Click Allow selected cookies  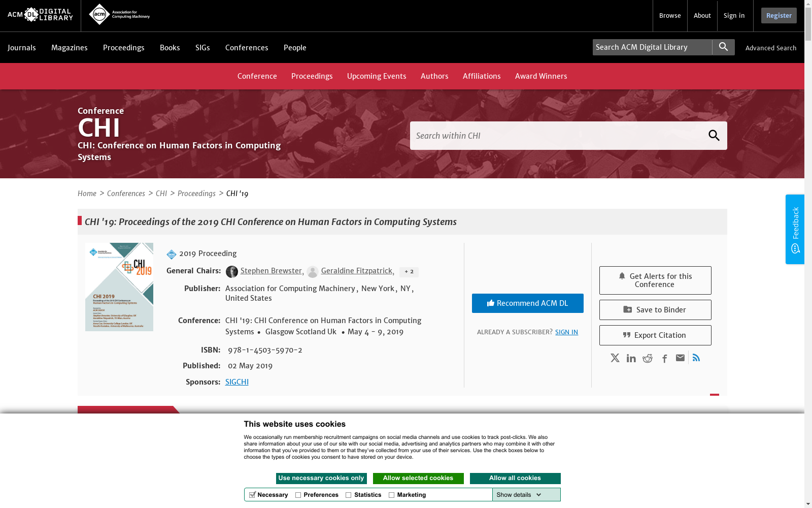click(418, 479)
